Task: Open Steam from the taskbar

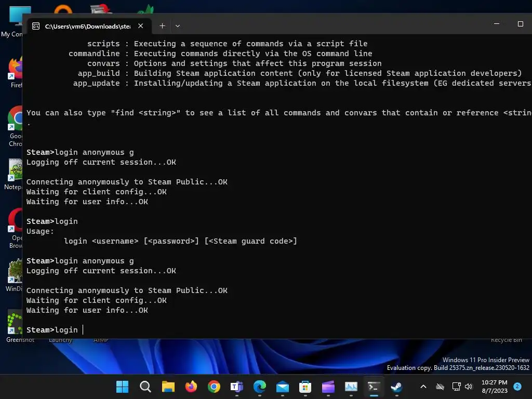Action: 396,387
